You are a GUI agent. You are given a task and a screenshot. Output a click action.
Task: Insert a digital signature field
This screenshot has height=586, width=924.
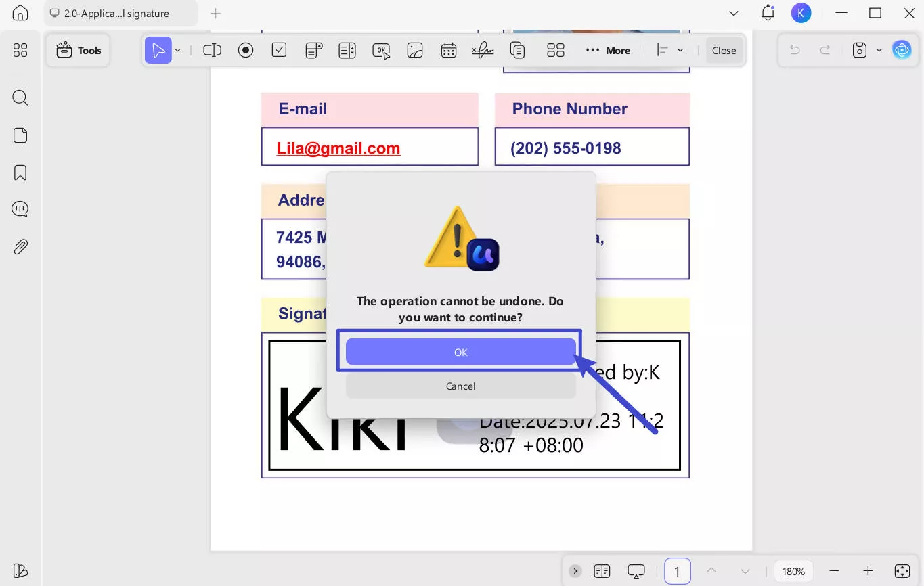[x=483, y=49]
